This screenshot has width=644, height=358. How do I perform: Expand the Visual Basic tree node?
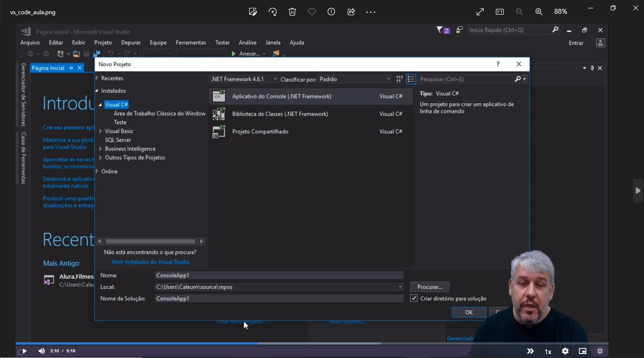[101, 131]
